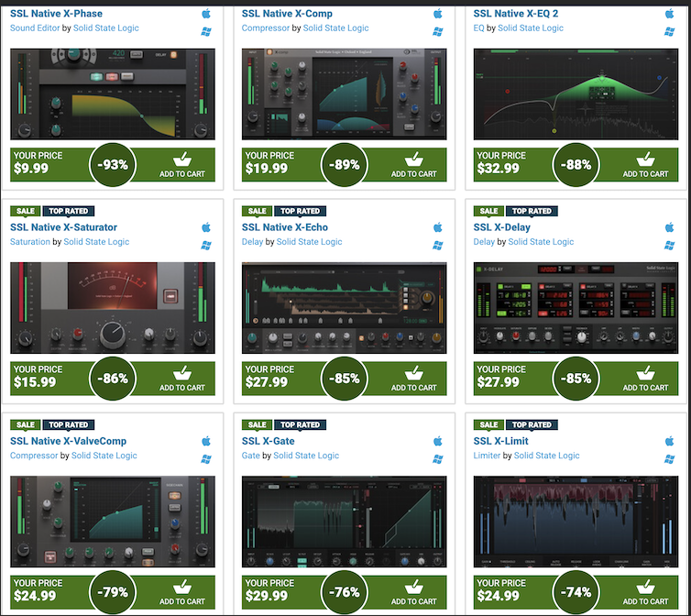Follow the EQ category link
Viewport: 691px width, 616px height.
coord(478,27)
